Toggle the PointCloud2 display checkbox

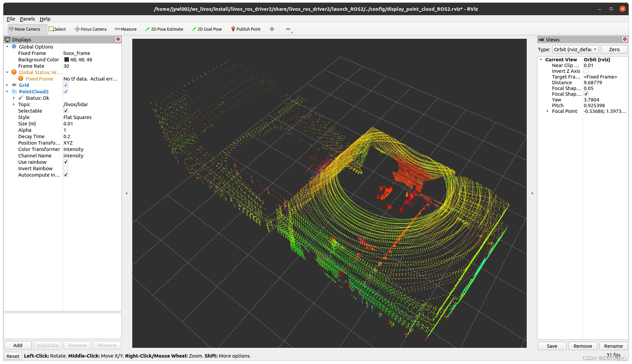(x=66, y=91)
